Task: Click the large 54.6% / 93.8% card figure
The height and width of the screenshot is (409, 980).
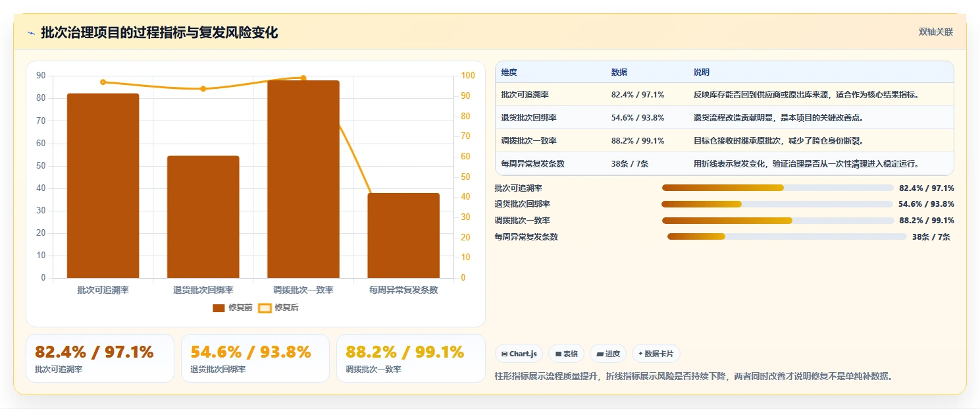Action: [x=251, y=352]
